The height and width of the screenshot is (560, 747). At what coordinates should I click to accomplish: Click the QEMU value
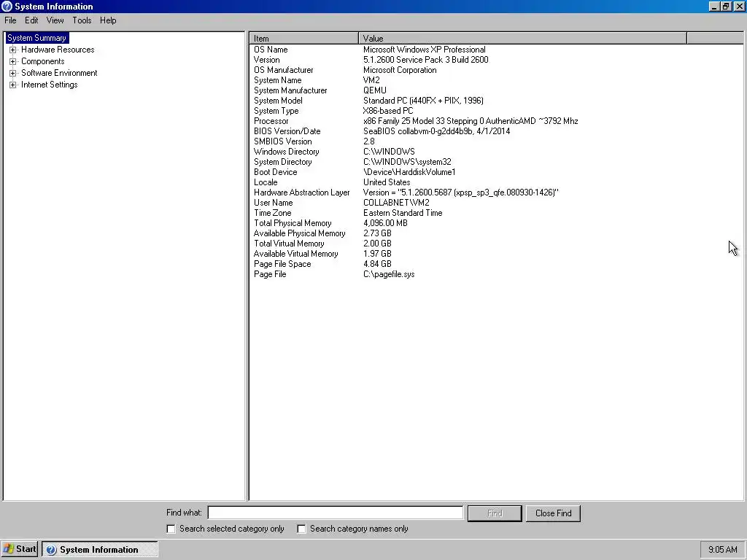(375, 90)
